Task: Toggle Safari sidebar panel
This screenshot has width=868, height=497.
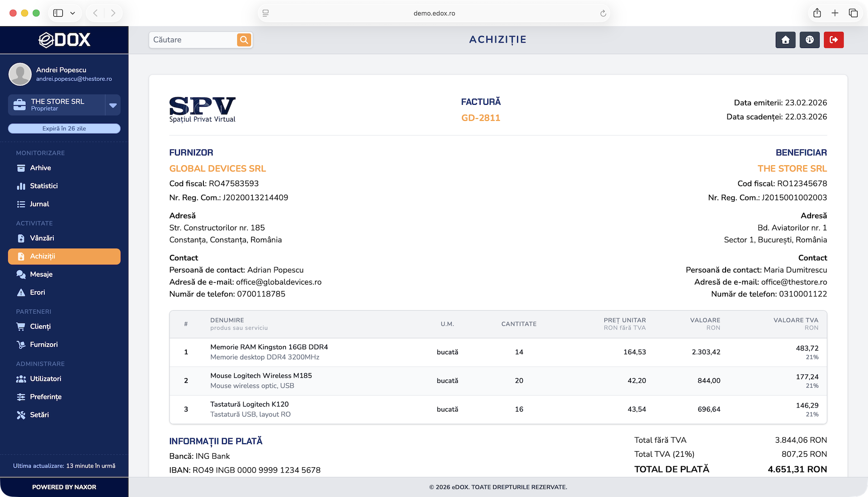Action: (58, 13)
